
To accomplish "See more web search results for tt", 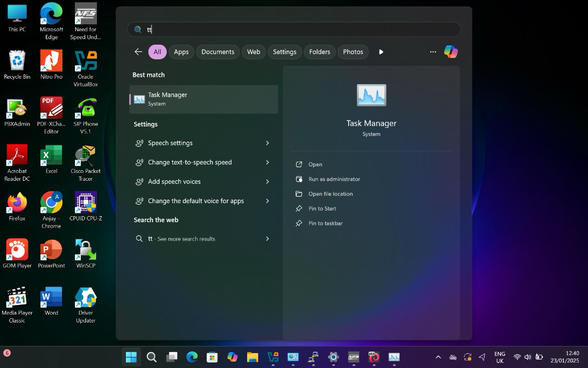I will (x=204, y=239).
